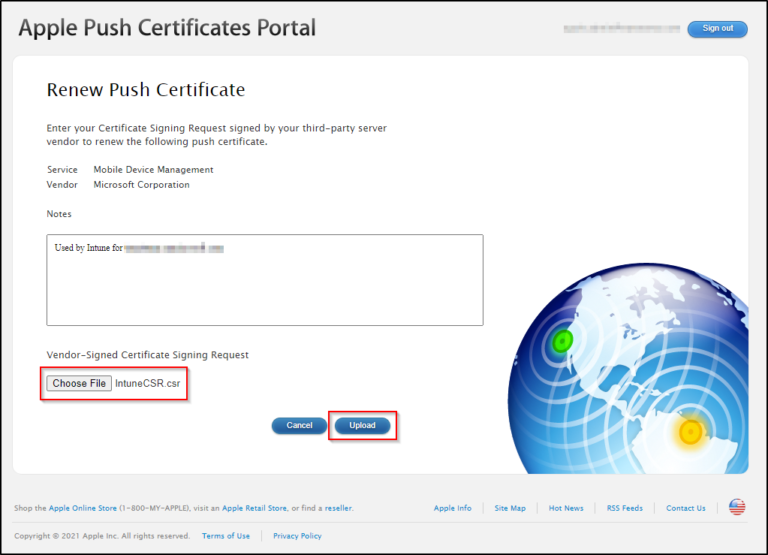This screenshot has height=555, width=768.
Task: Cancel the push certificate renewal
Action: 299,425
